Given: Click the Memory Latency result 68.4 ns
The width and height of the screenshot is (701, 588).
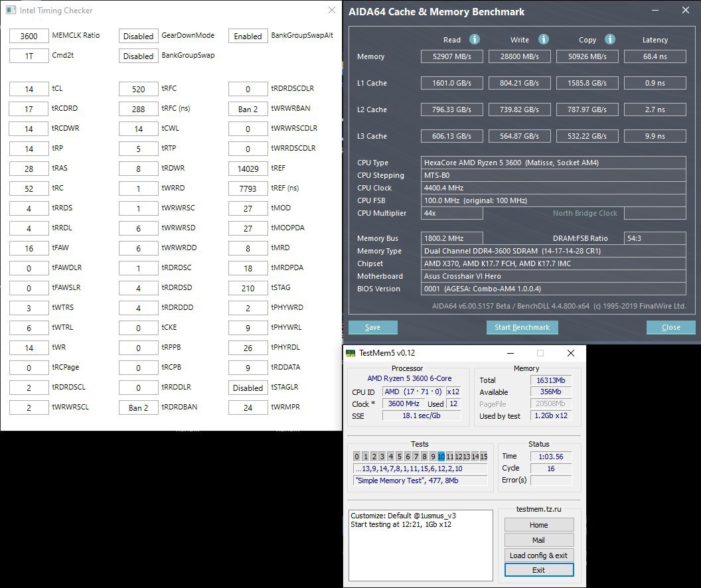Looking at the screenshot, I should pos(655,56).
